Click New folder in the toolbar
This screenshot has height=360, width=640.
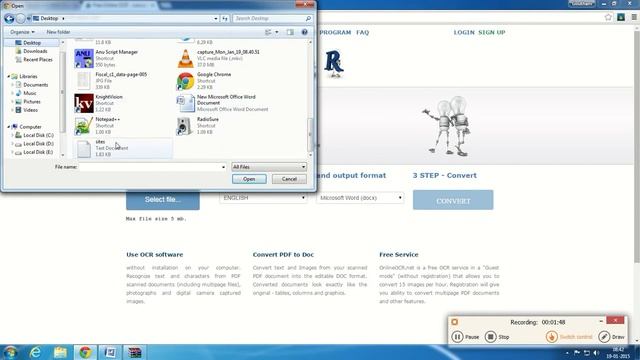(58, 32)
